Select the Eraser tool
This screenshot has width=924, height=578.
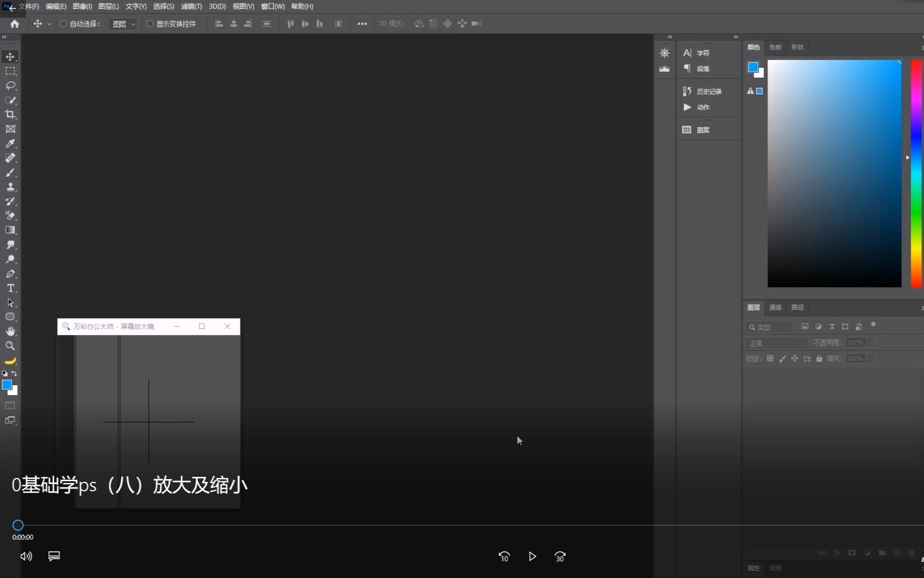pos(10,216)
